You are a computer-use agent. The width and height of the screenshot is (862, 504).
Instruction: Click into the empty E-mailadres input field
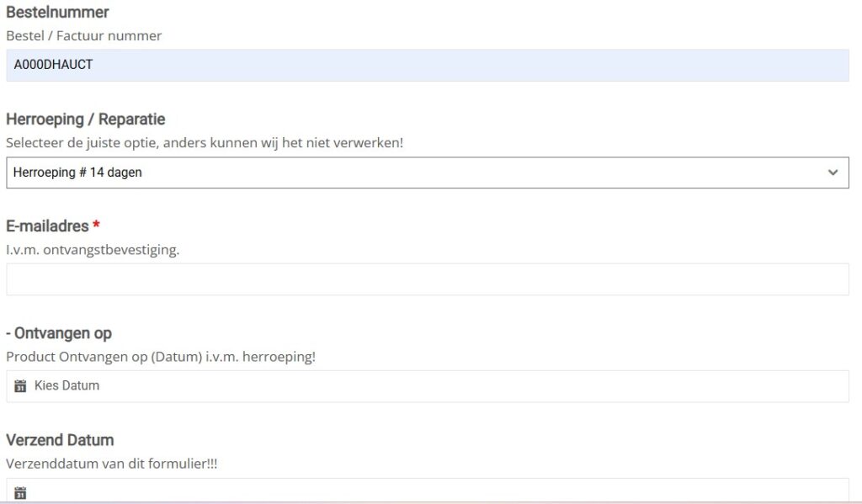(x=427, y=279)
